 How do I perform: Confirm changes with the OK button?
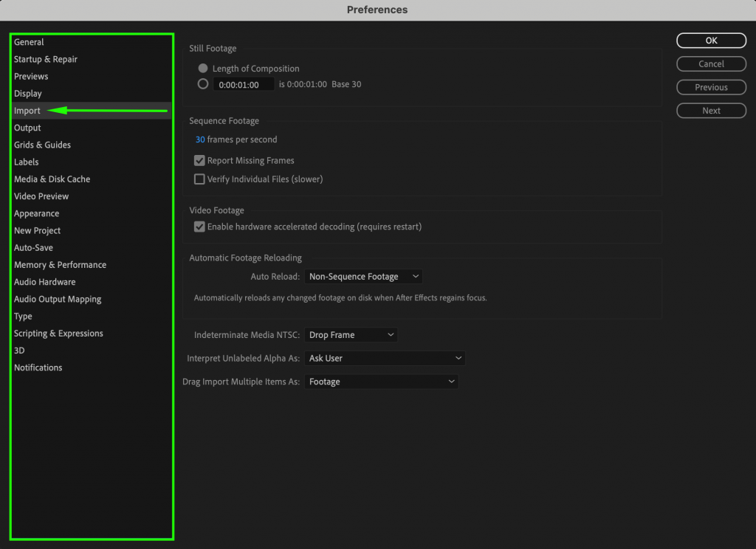pos(711,41)
